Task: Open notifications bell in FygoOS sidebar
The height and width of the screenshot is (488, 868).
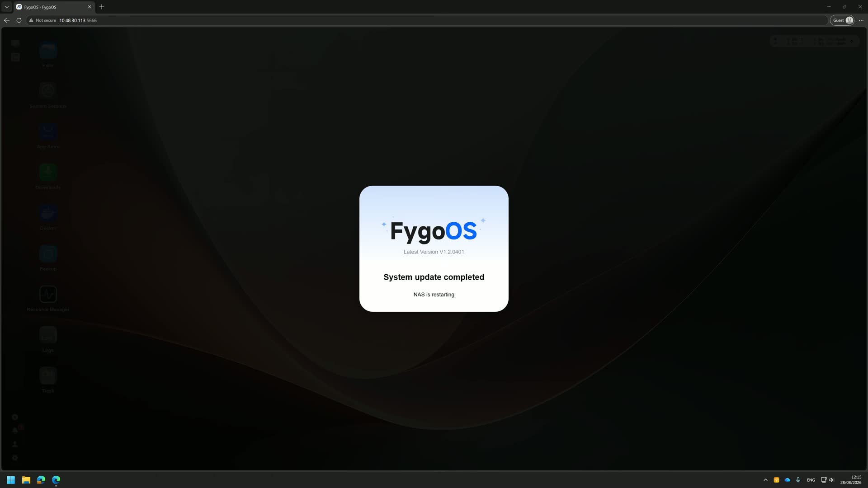Action: [x=15, y=430]
